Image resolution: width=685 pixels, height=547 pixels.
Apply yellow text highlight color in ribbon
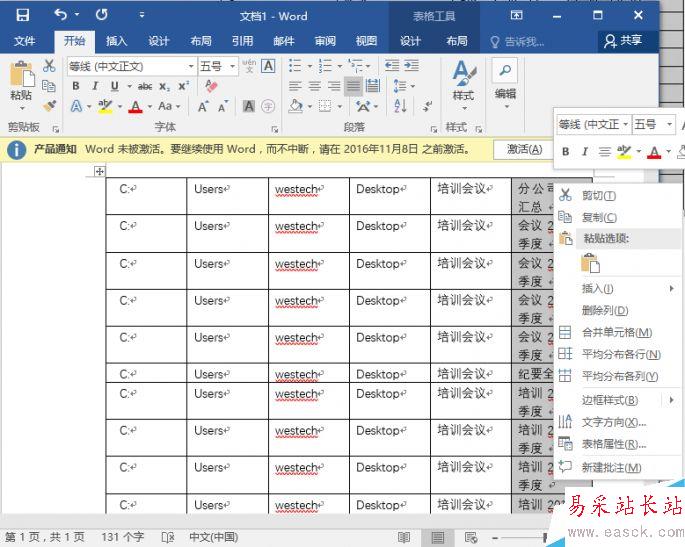point(105,107)
